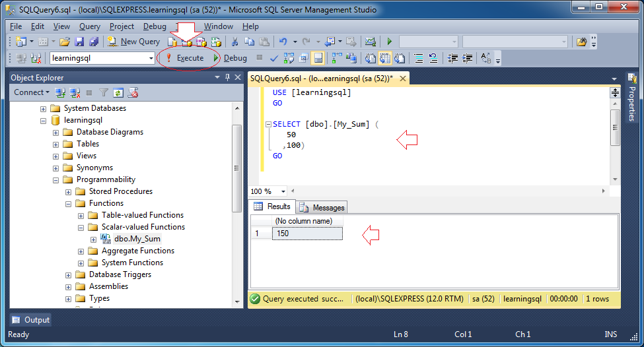Image resolution: width=644 pixels, height=347 pixels.
Task: Toggle Object Explorer auto-hide pin
Action: point(227,78)
